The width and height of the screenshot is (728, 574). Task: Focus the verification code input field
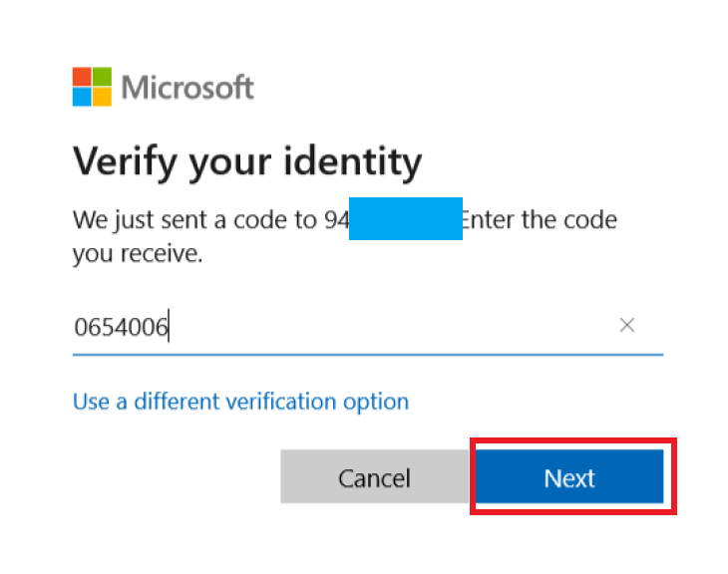point(368,326)
